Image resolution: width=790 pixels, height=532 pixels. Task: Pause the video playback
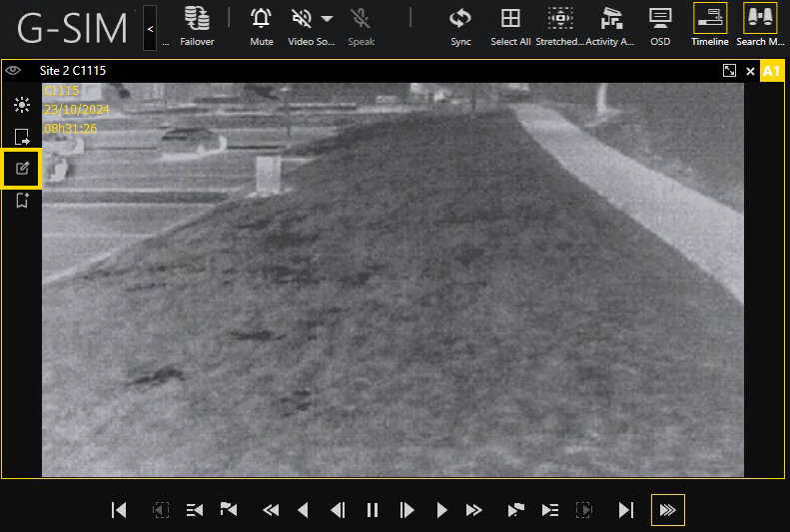373,510
